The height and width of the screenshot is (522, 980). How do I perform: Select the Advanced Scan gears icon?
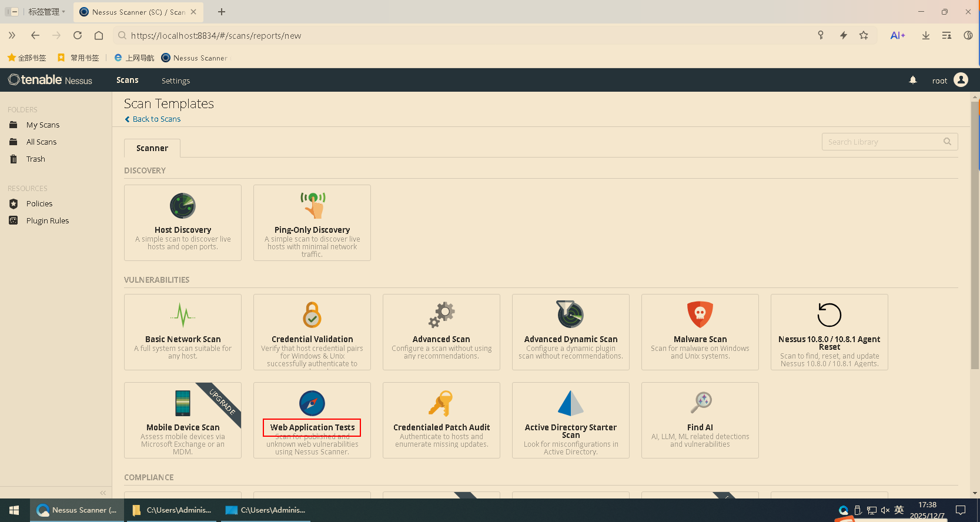(441, 315)
